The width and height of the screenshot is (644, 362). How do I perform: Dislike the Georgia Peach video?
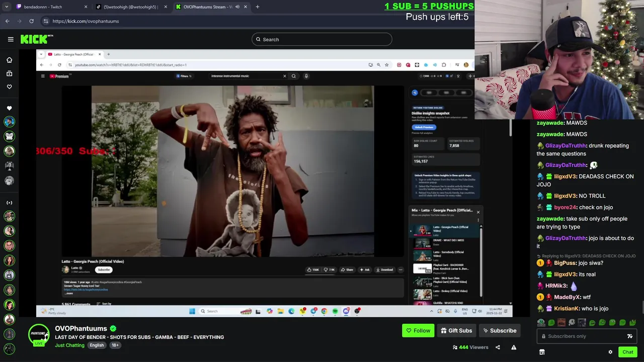click(x=329, y=269)
